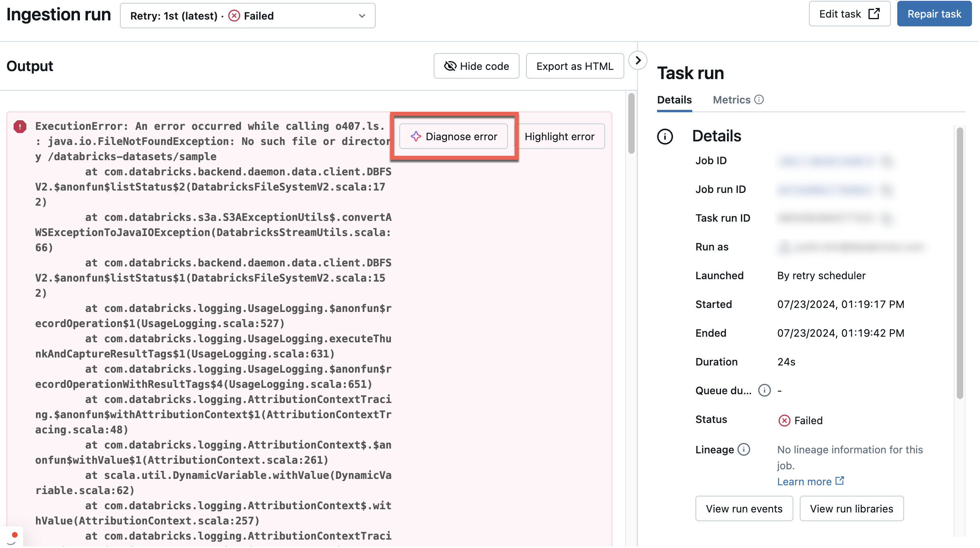Switch to the Metrics tab
The image size is (980, 548).
[731, 100]
